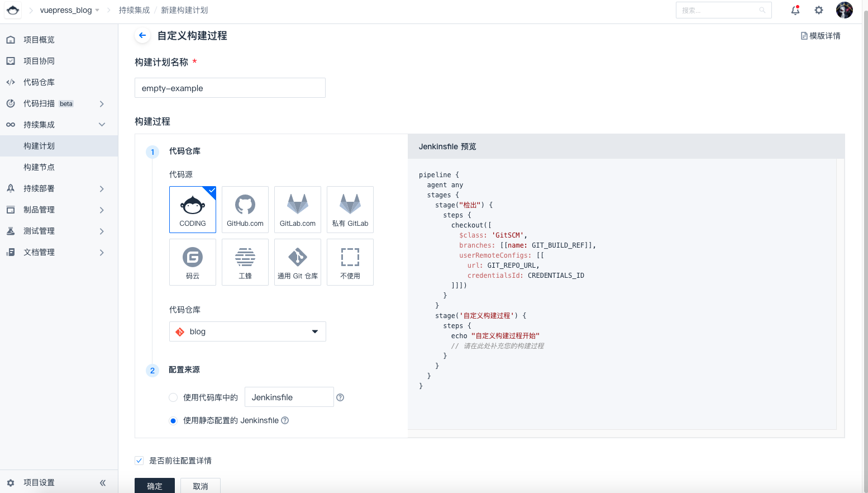Image resolution: width=868 pixels, height=493 pixels.
Task: Pick the 码云 (Gitee) code source
Action: (x=192, y=262)
